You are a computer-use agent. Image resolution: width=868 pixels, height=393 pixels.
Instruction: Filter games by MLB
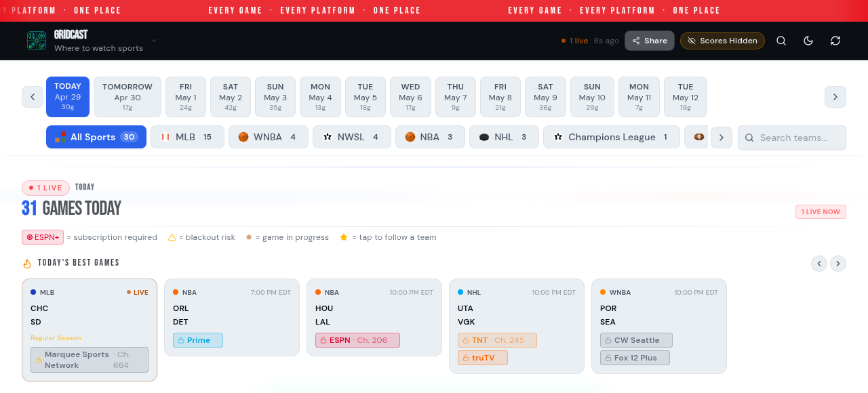click(187, 137)
